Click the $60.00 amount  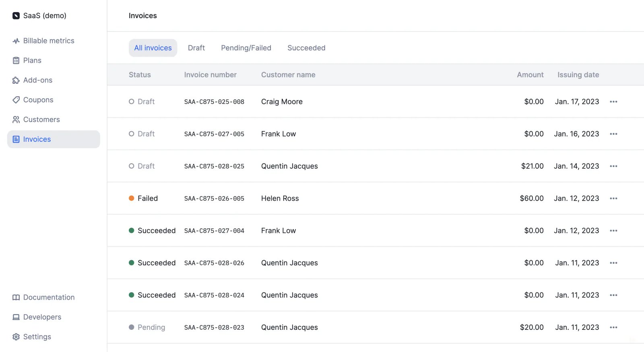point(532,198)
